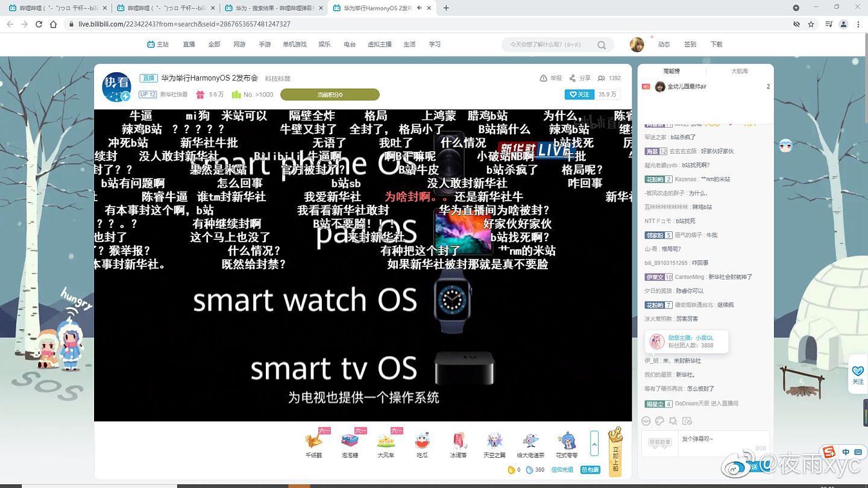Click the 立即上船 button
Image resolution: width=868 pixels, height=488 pixels.
click(615, 452)
